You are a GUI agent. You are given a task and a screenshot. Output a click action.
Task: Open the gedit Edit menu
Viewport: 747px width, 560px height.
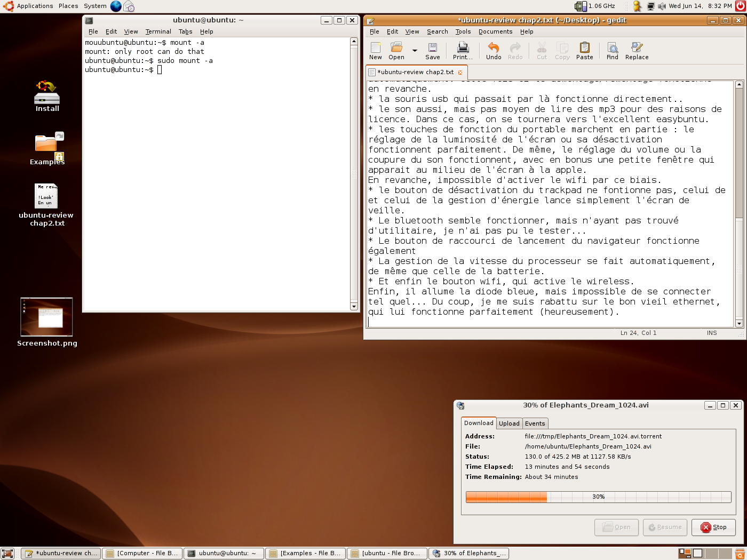click(393, 31)
